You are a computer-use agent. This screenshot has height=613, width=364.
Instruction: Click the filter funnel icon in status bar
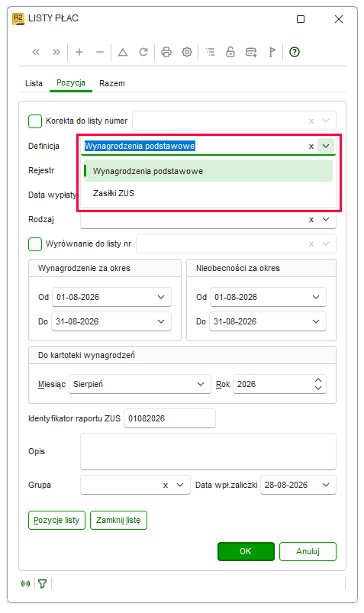pyautogui.click(x=43, y=584)
